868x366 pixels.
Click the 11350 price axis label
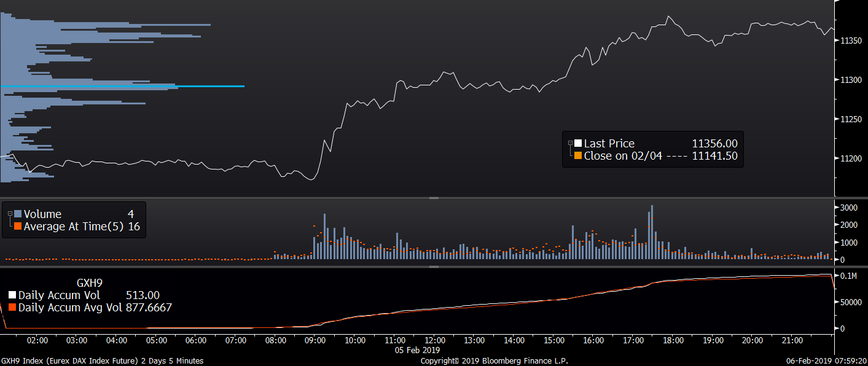(851, 41)
